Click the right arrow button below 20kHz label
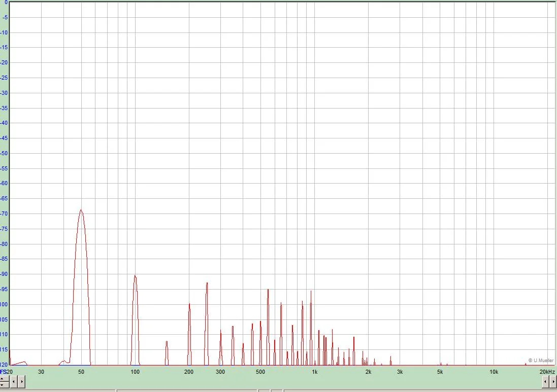The height and width of the screenshot is (392, 557). tap(554, 382)
